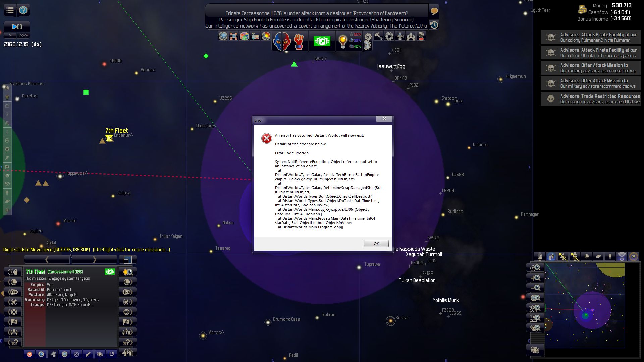
Task: Click the green empire flag emblem
Action: pos(322,41)
